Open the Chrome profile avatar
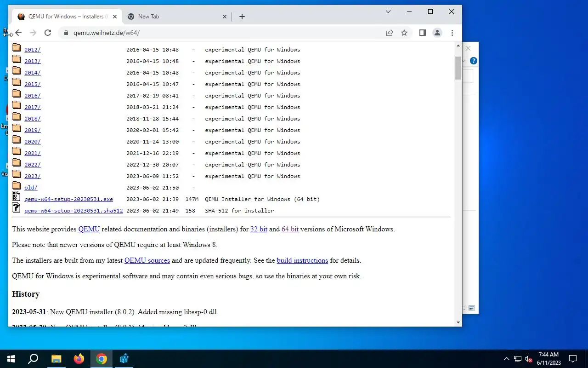 437,33
